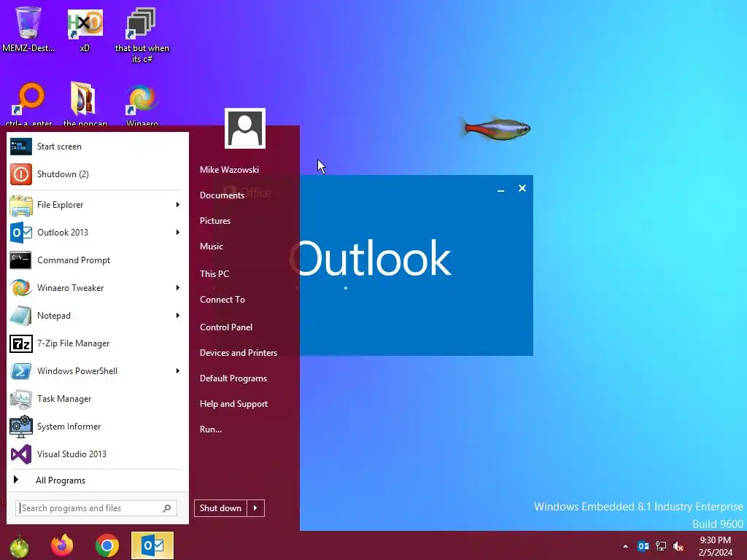Viewport: 747px width, 560px height.
Task: Launch Task Manager icon
Action: coord(21,399)
